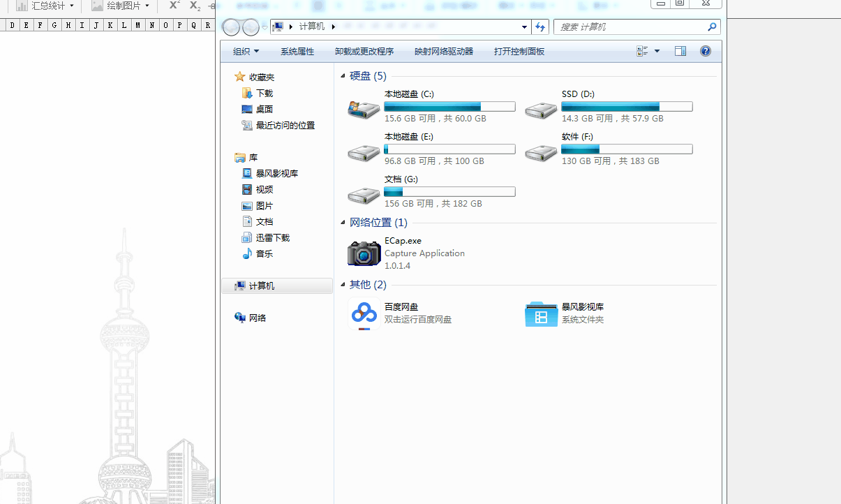
Task: Click 卸载或更改程序 in the toolbar
Action: pos(364,52)
